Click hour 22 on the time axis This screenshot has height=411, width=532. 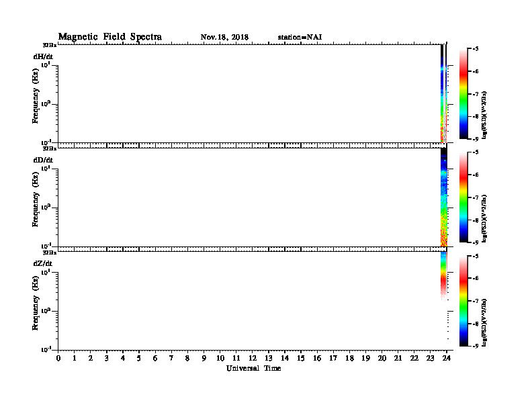click(414, 359)
